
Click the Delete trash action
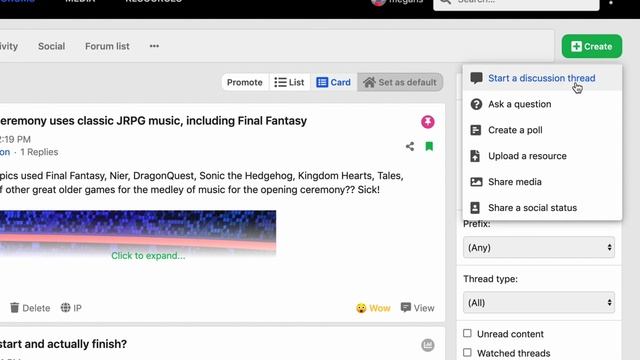point(30,308)
